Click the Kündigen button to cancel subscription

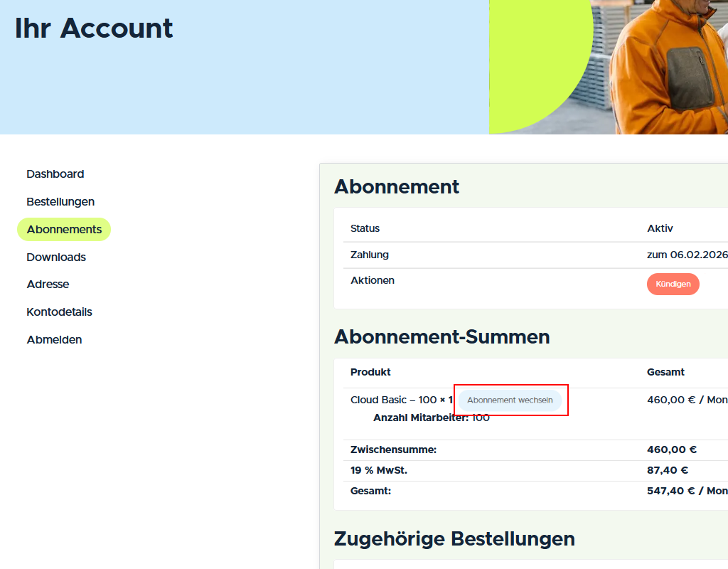point(673,284)
